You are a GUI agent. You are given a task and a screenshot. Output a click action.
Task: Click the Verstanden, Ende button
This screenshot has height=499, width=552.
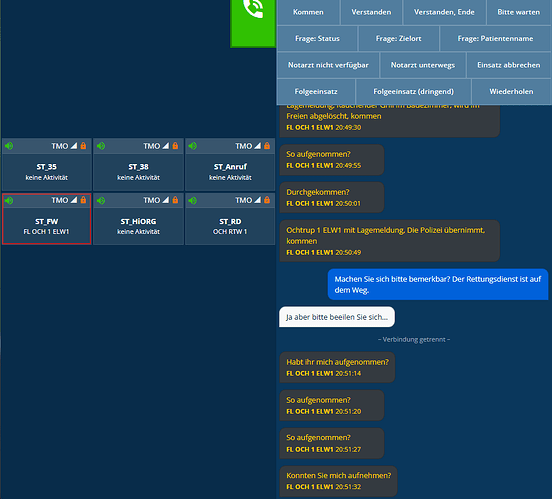pos(444,12)
